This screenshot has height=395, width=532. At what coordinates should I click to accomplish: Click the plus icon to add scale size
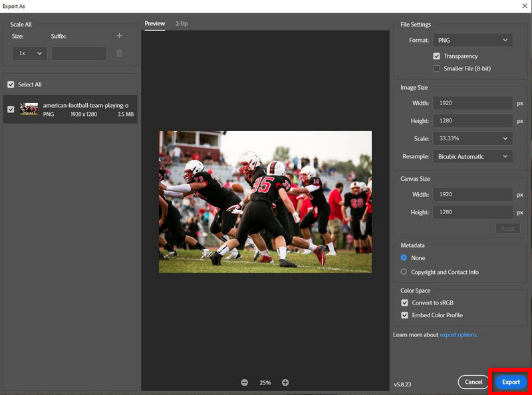click(x=120, y=36)
